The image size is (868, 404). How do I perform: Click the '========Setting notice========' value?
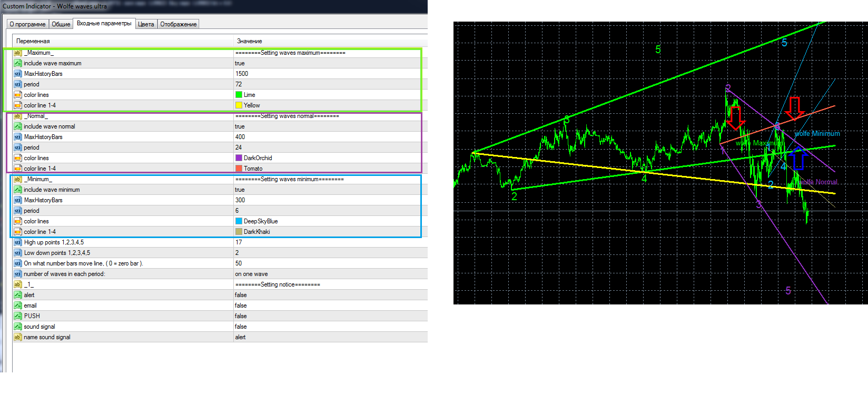pos(278,284)
